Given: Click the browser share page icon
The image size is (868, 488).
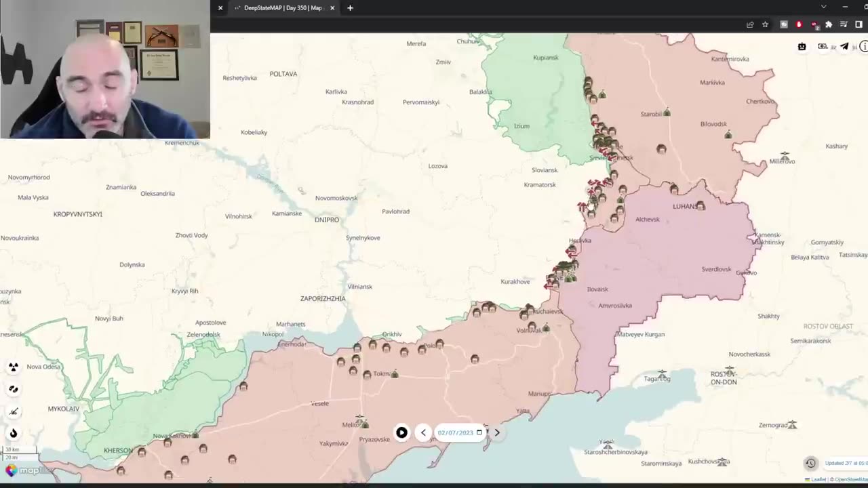Looking at the screenshot, I should click(750, 24).
